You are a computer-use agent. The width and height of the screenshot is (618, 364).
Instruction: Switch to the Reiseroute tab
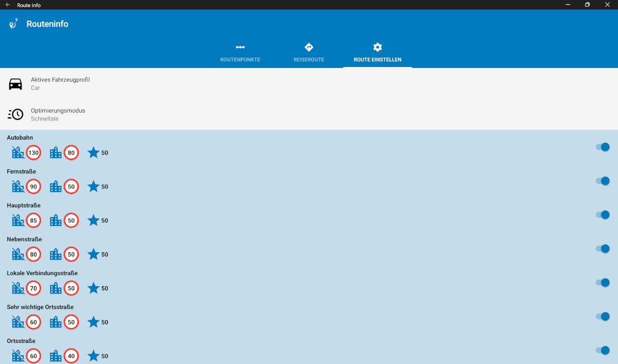click(x=309, y=53)
